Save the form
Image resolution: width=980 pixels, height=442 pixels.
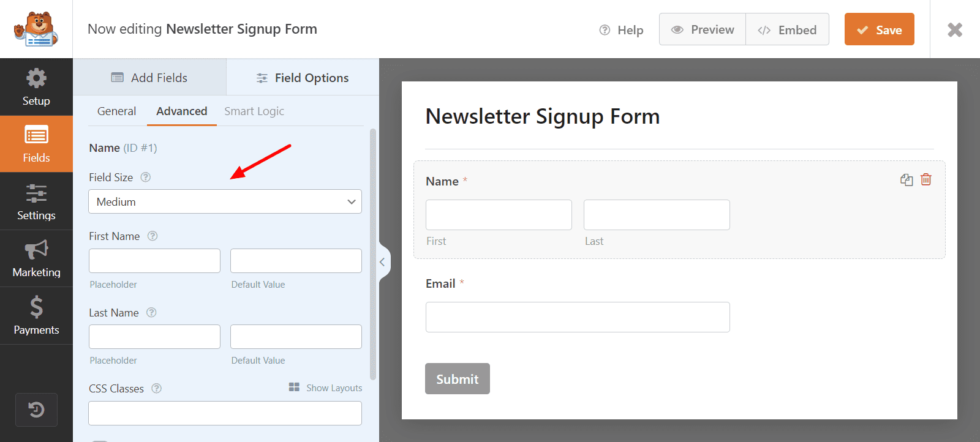pyautogui.click(x=879, y=29)
